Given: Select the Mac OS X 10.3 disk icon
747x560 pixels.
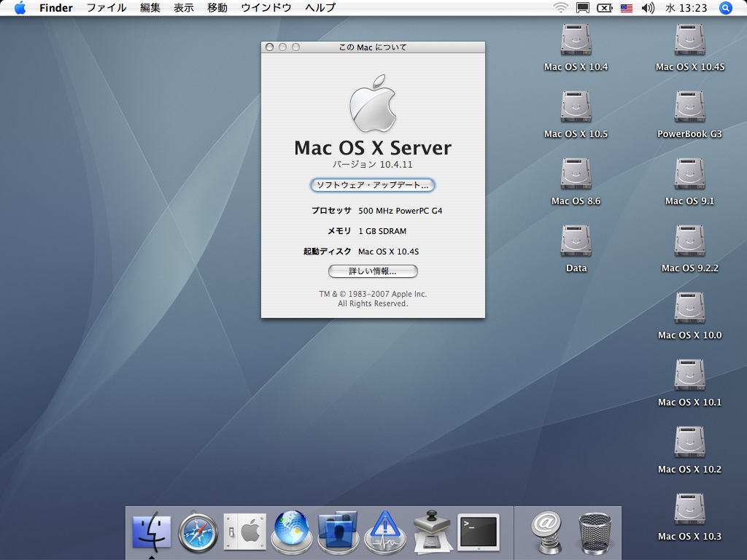Looking at the screenshot, I should (690, 510).
